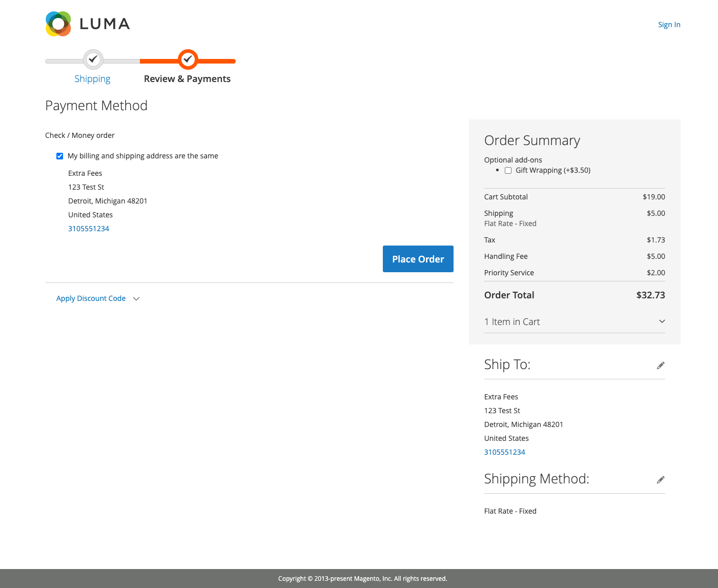Click Detroit, Michigan 48201 in billing address

108,201
